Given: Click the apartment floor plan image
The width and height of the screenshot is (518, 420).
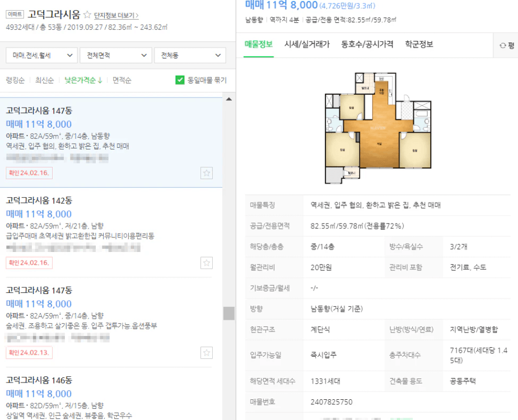Looking at the screenshot, I should coord(378,128).
